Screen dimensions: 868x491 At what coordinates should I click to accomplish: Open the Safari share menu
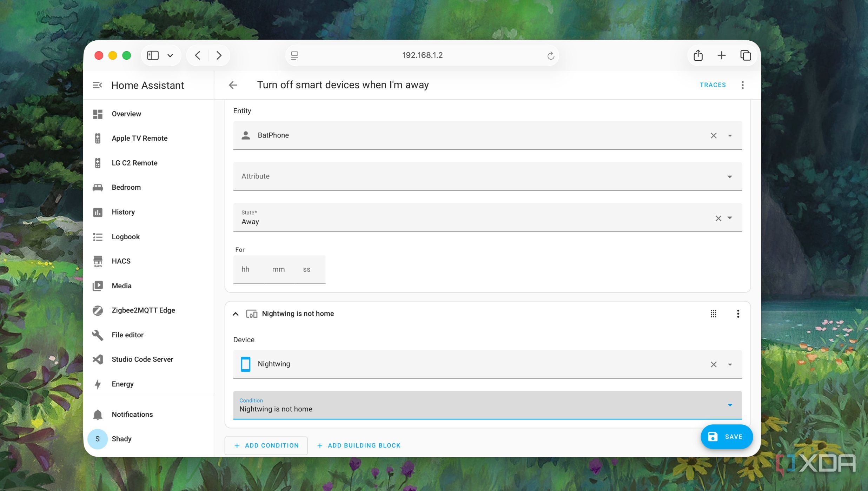698,55
